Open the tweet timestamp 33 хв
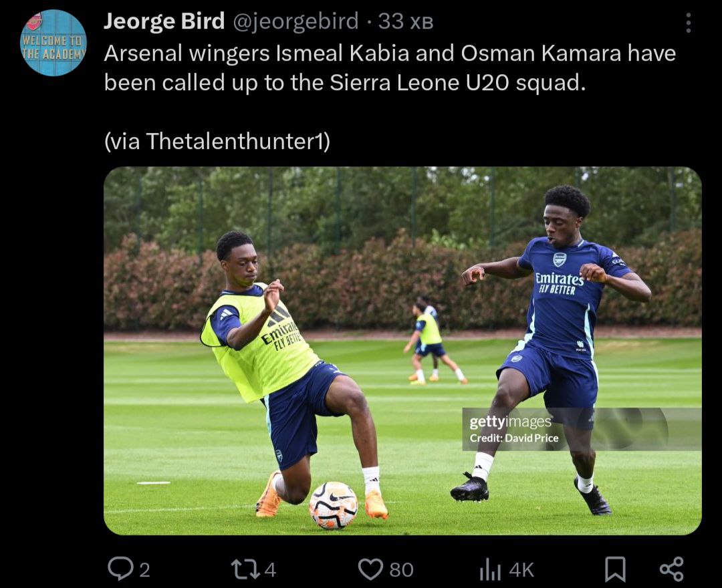Screen dimensions: 722x588 (406, 21)
